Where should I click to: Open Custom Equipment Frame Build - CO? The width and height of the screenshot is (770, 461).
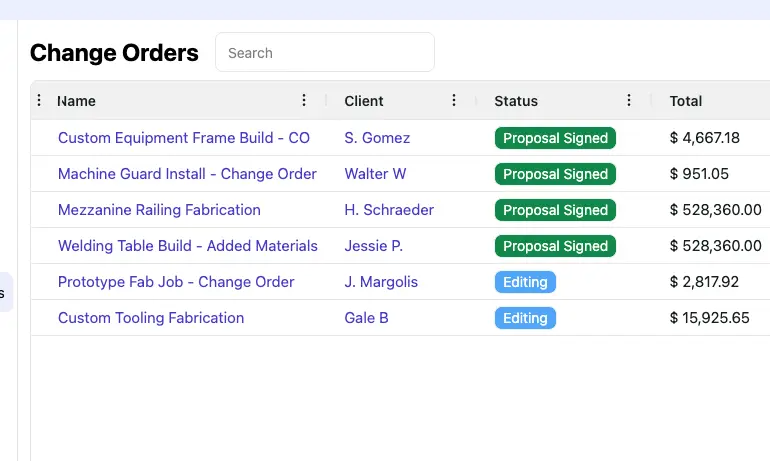coord(184,138)
